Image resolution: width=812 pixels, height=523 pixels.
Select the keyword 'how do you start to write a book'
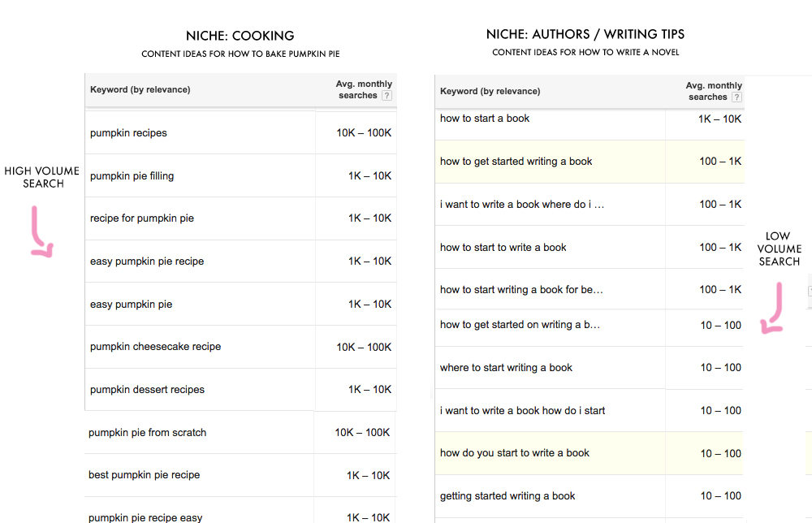pyautogui.click(x=515, y=453)
